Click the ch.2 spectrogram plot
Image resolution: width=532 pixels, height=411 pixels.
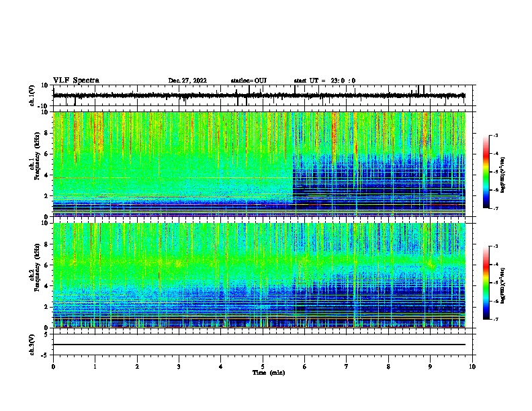259,275
